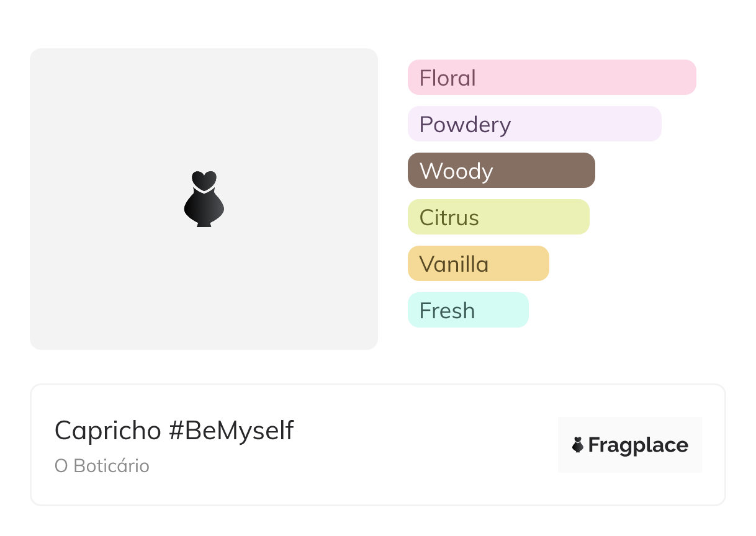Click the Fragplace wordmark text

pos(638,445)
